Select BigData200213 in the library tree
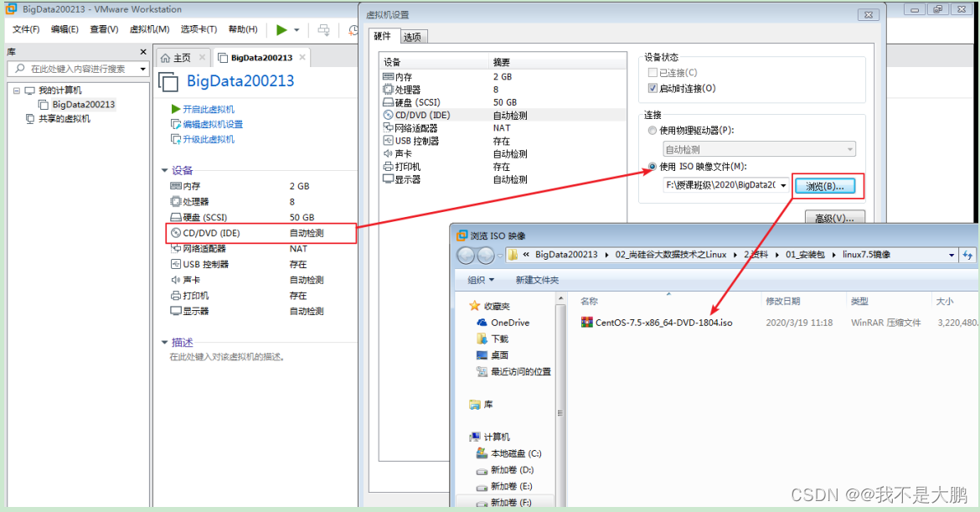Viewport: 980px width, 512px height. tap(83, 105)
